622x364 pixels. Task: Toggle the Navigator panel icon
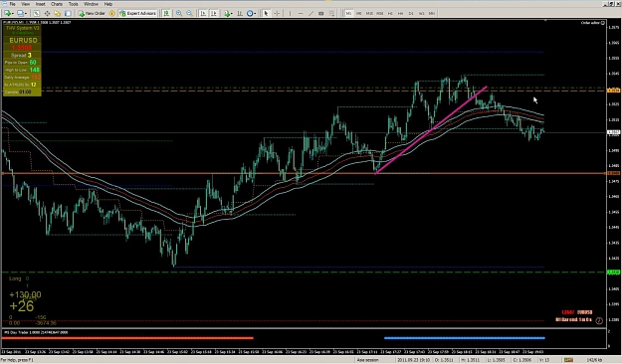pos(57,14)
